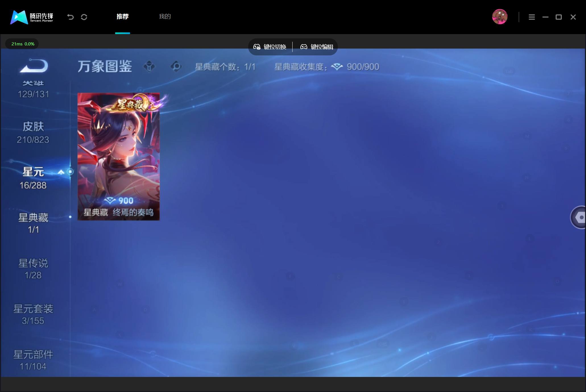Select the 星元部件 11/104 subcategory
586x392 pixels.
point(33,360)
